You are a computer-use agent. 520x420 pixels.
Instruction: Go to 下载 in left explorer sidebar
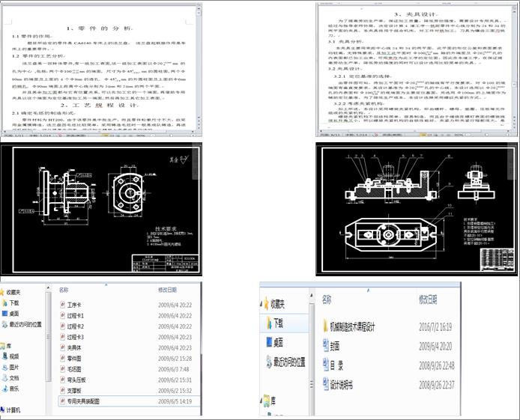click(x=10, y=302)
